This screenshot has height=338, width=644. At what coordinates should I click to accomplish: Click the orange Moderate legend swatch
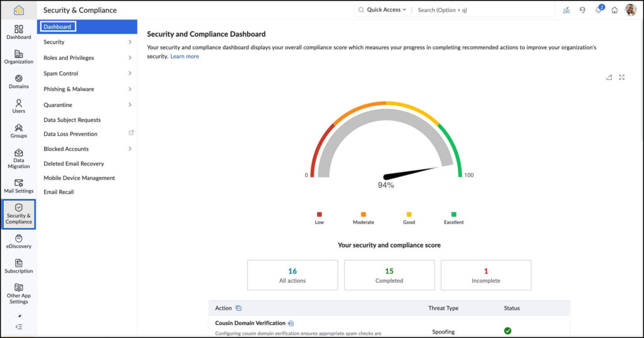point(364,214)
